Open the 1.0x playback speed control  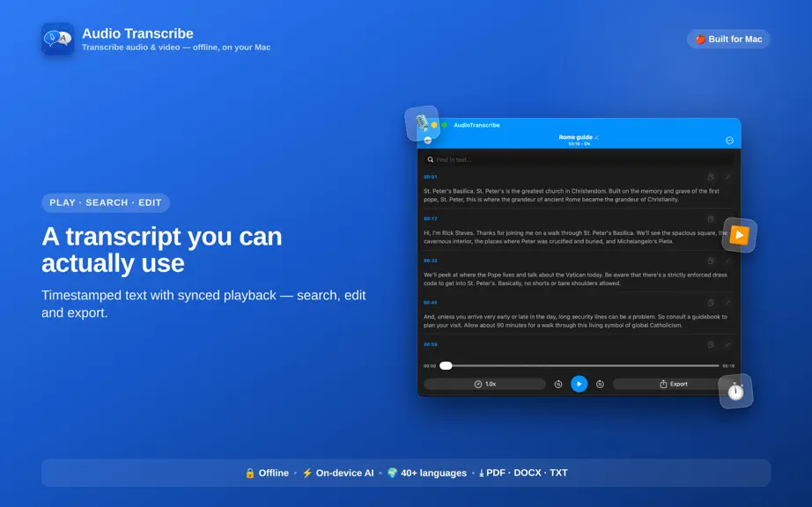(x=484, y=384)
